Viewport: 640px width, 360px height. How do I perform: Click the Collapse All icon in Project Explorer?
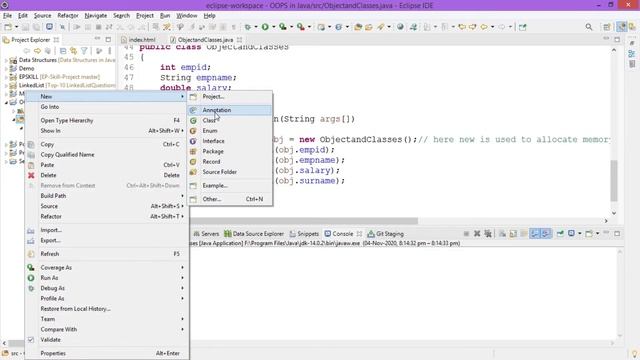tap(63, 51)
